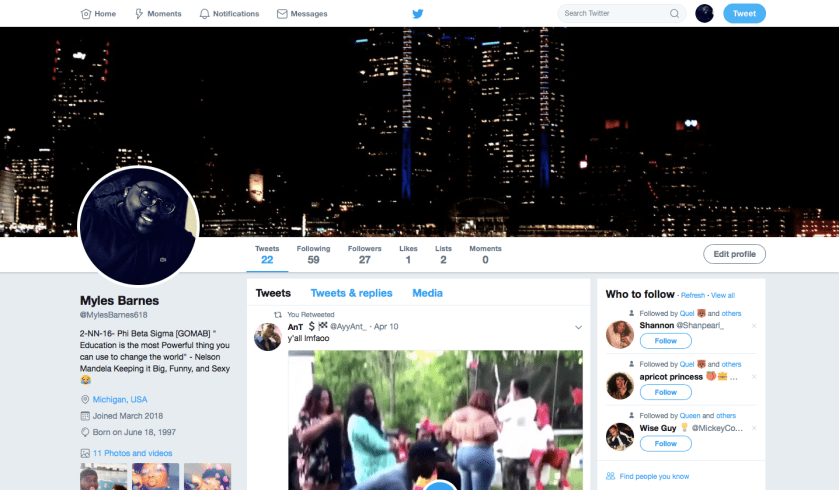
Task: Switch to the Media tab
Action: [x=427, y=293]
